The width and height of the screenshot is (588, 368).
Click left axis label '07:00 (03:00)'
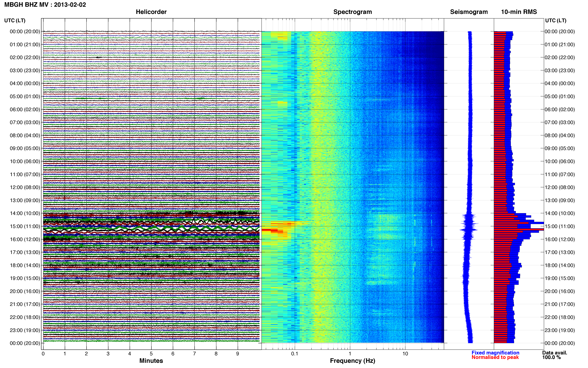point(25,122)
